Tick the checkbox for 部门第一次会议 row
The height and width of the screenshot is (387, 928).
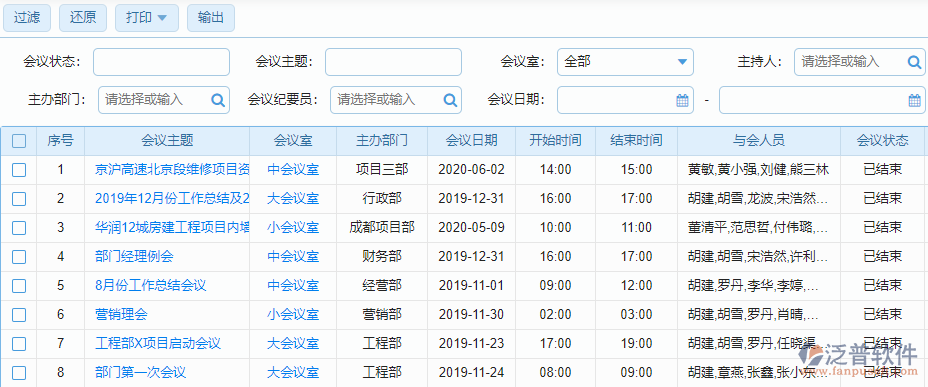(19, 372)
